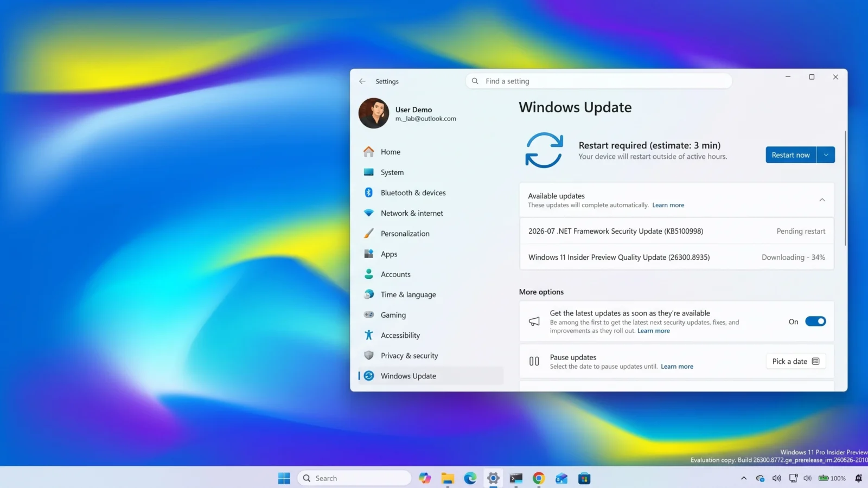Click the back arrow in Settings
The image size is (868, 488).
coord(362,81)
